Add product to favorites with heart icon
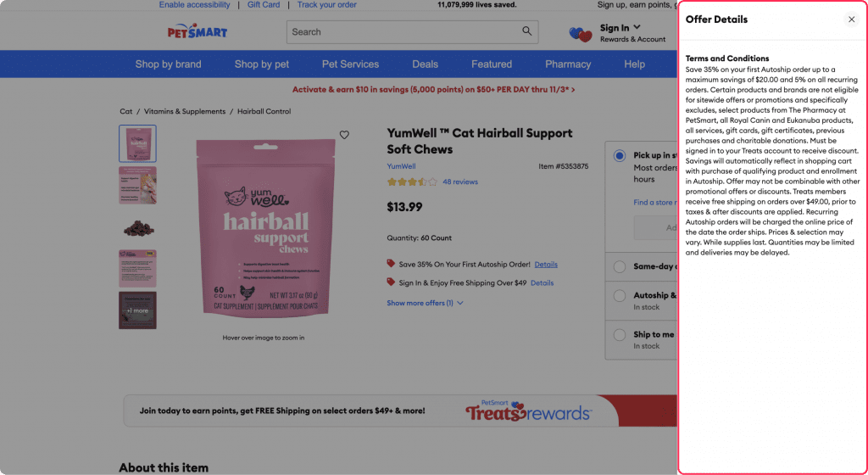This screenshot has height=475, width=868. (x=344, y=135)
